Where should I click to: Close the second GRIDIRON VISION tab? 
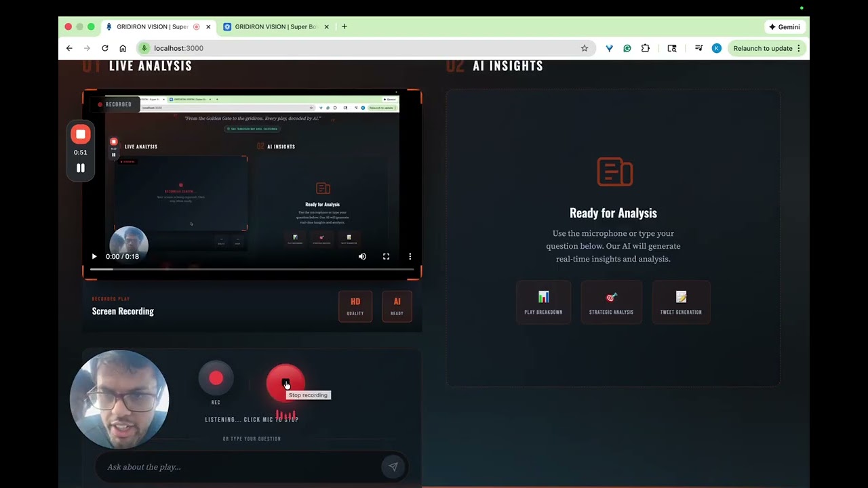326,27
